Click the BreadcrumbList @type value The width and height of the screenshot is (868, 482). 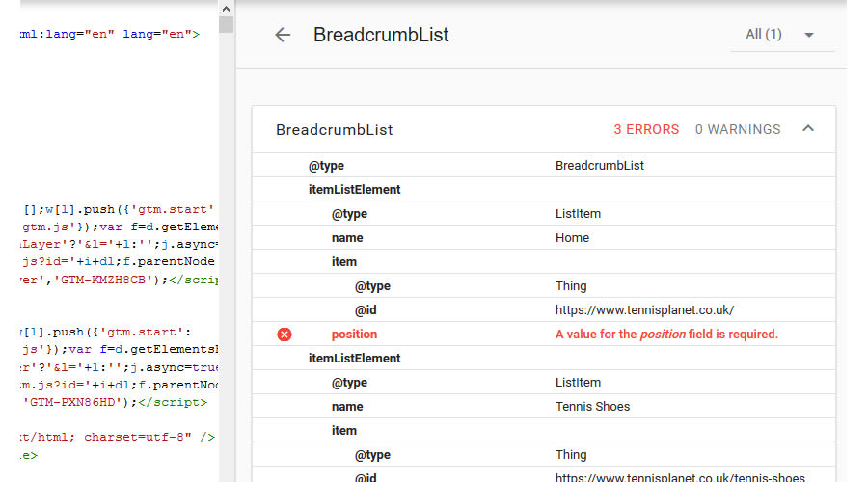point(600,166)
